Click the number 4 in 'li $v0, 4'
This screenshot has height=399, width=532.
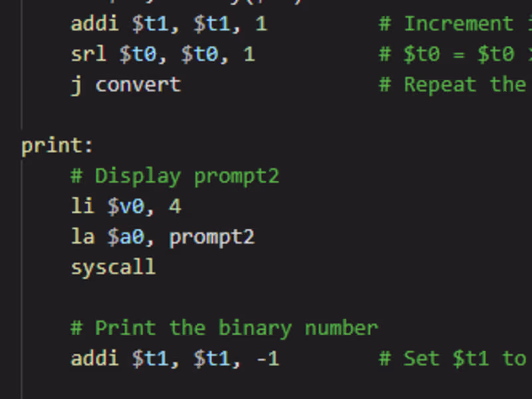pos(175,207)
